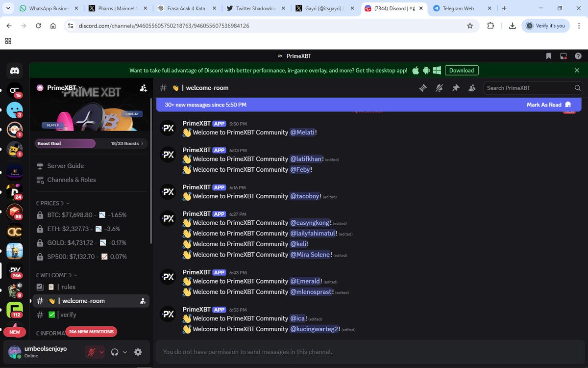The width and height of the screenshot is (588, 368).
Task: Click the Apple download icon in banner
Action: pos(416,70)
